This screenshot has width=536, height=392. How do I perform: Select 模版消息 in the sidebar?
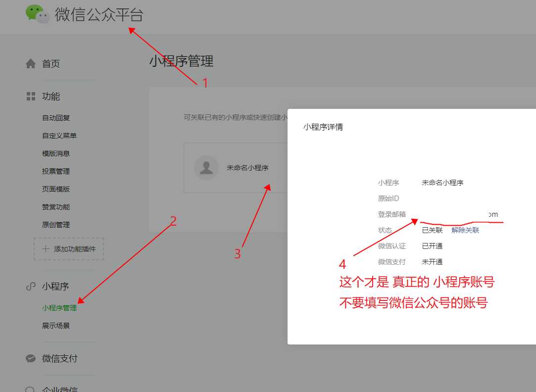[x=56, y=153]
